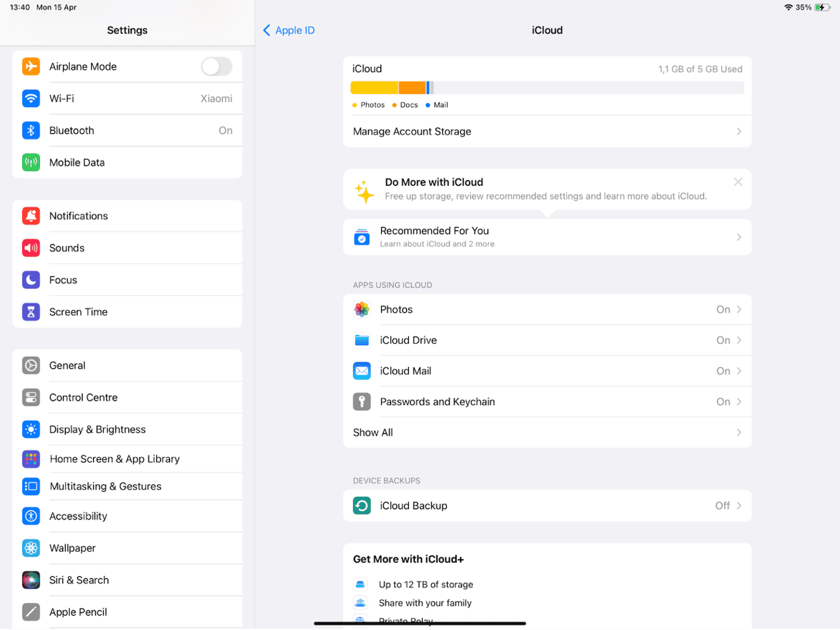The image size is (840, 630).
Task: Expand Show All apps chevron
Action: [x=739, y=432]
